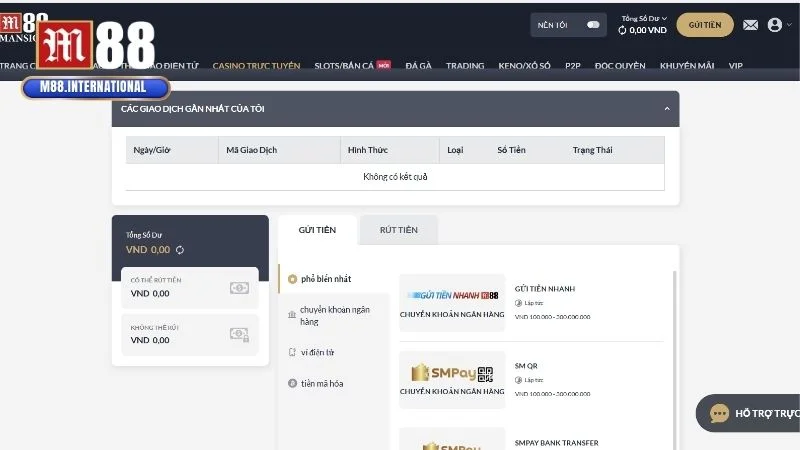800x450 pixels.
Task: Refresh balance icon beside VND 0,00 panel
Action: point(180,250)
